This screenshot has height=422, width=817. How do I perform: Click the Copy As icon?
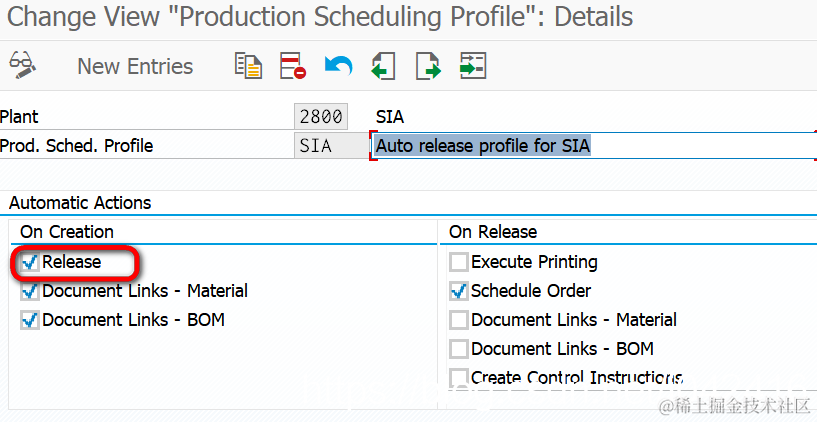tap(248, 66)
